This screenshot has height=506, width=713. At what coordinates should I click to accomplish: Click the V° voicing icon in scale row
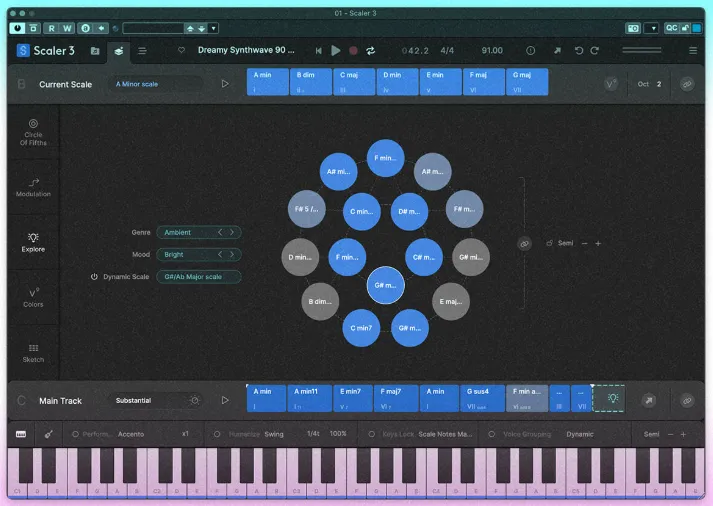(611, 84)
